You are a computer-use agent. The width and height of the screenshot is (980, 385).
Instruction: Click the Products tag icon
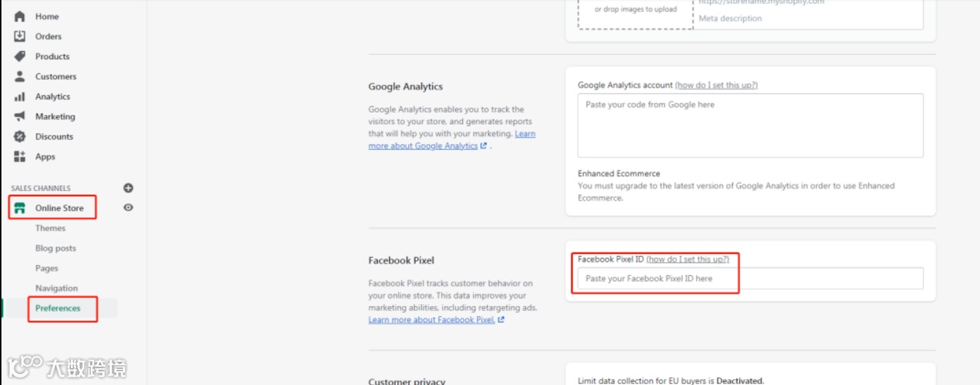click(20, 56)
